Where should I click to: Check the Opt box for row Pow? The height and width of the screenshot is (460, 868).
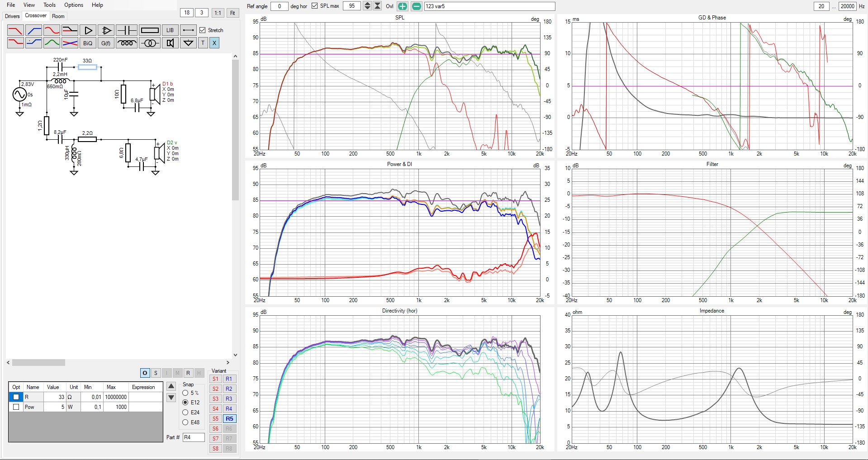16,407
